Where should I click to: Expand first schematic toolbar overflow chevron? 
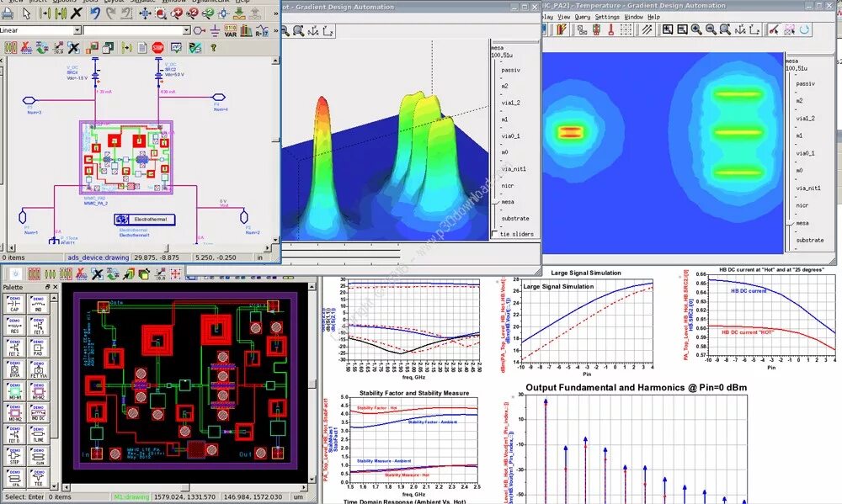275,13
